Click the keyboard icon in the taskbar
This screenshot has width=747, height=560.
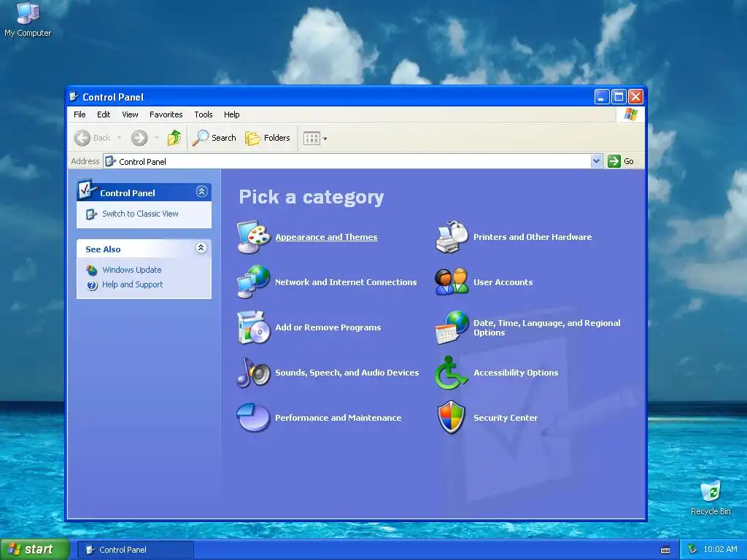click(x=665, y=550)
